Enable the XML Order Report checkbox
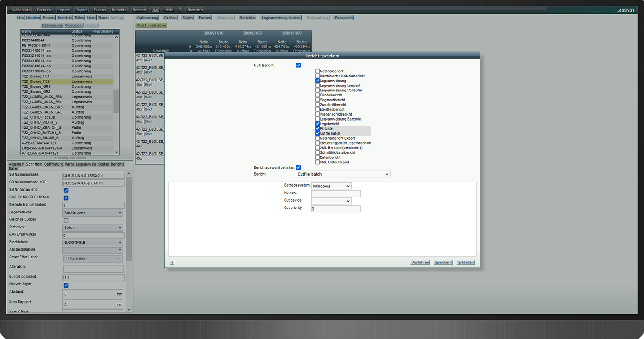The image size is (644, 339). [x=317, y=162]
